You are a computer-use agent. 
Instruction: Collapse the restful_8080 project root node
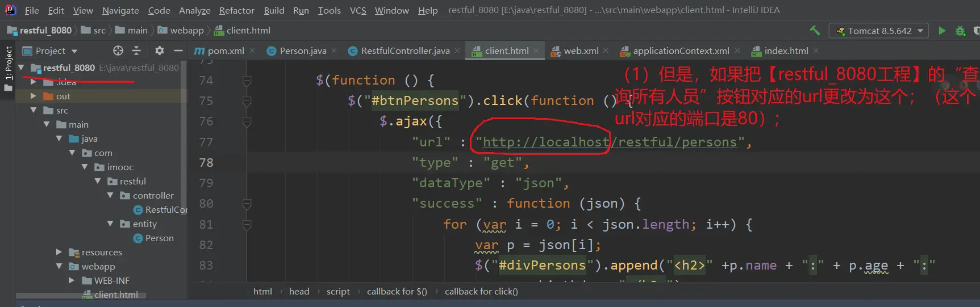pyautogui.click(x=21, y=68)
